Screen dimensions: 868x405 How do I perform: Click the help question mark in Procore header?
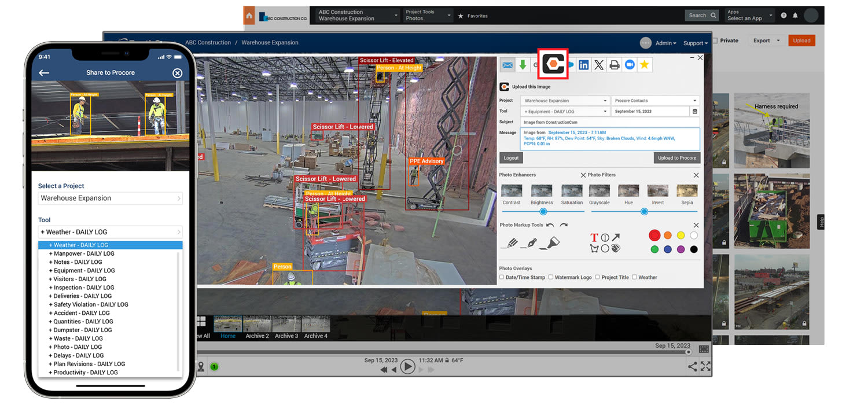click(784, 16)
